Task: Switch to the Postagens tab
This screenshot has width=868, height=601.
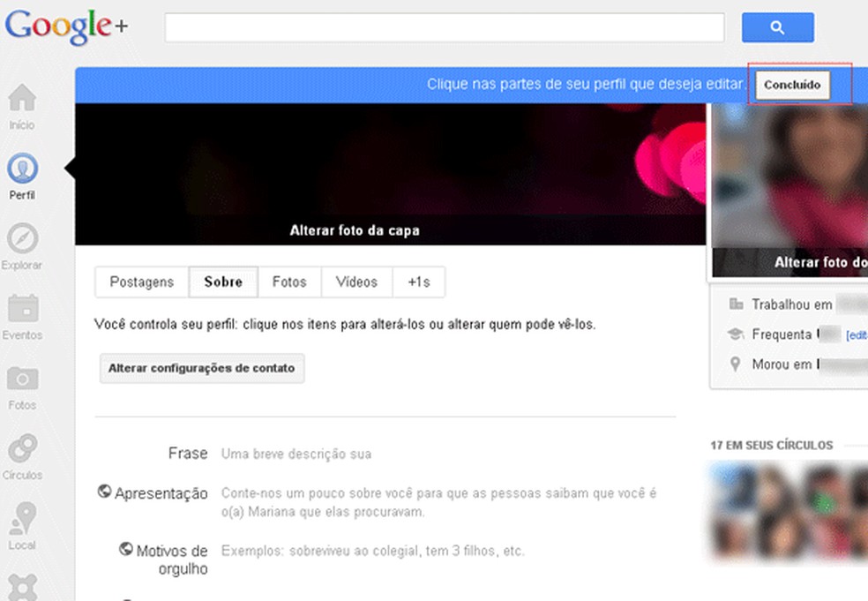Action: point(142,282)
